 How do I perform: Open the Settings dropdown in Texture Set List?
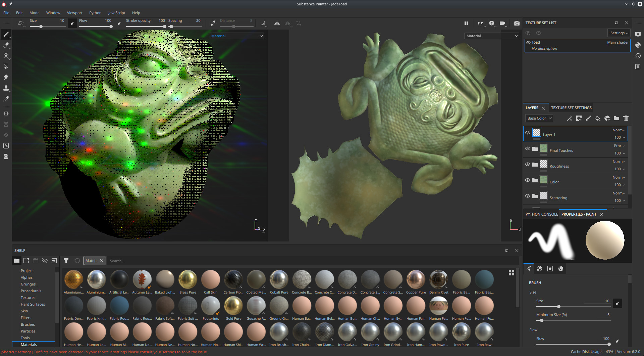click(619, 33)
